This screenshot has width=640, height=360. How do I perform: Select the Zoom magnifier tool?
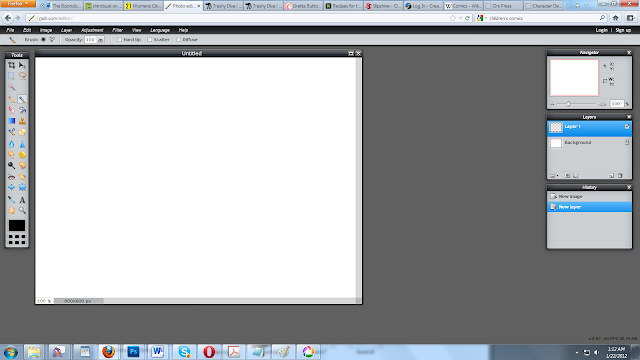[x=22, y=211]
